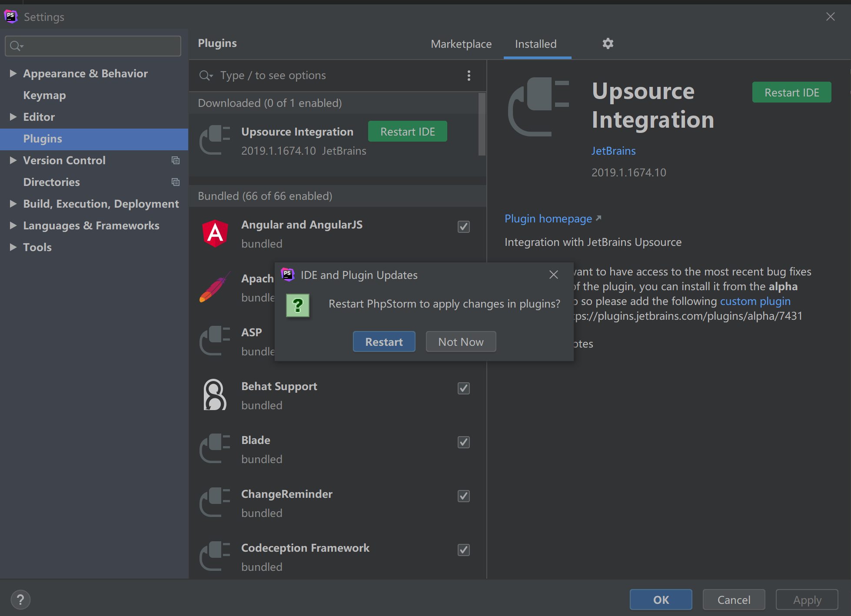The width and height of the screenshot is (851, 616).
Task: Click the PhpStorm logo in Settings title bar
Action: (x=10, y=17)
